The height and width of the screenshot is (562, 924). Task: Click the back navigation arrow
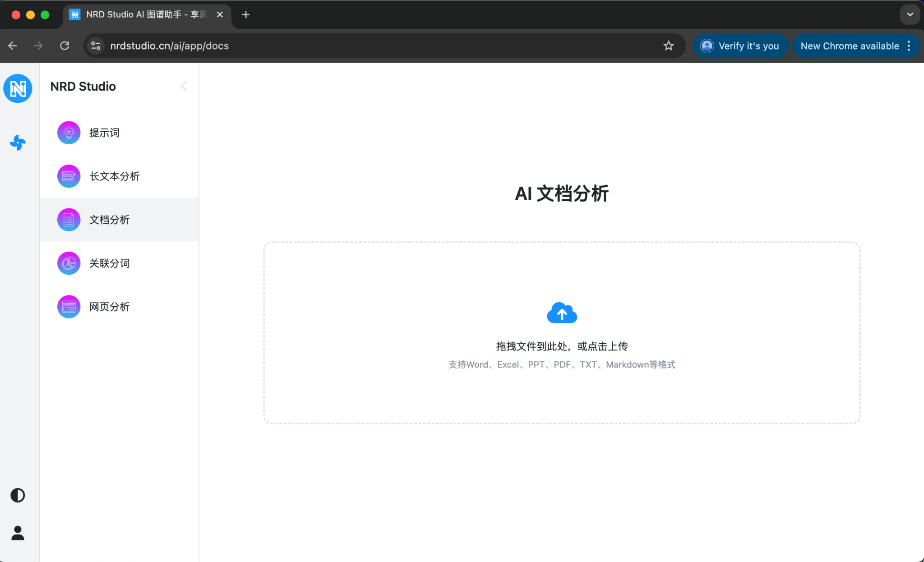13,46
